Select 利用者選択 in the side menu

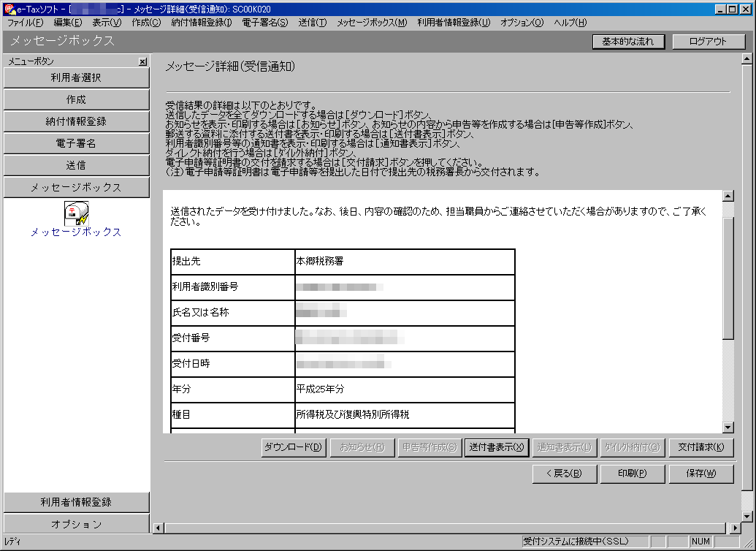tap(76, 77)
